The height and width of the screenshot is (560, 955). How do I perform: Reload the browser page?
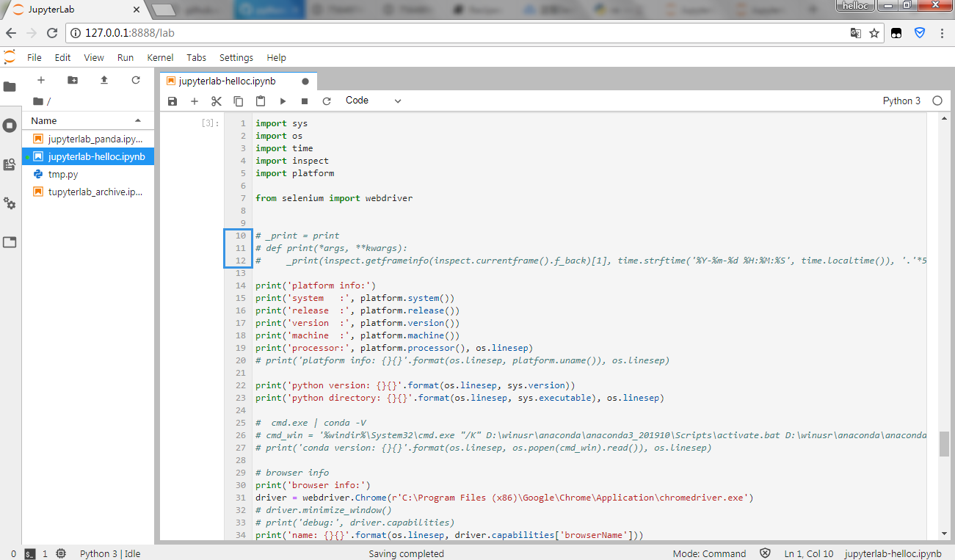pos(52,33)
